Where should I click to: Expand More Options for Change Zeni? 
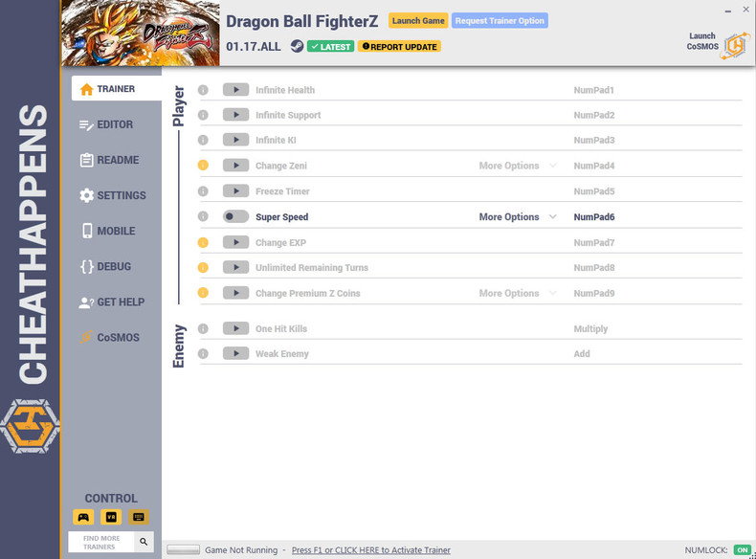518,166
